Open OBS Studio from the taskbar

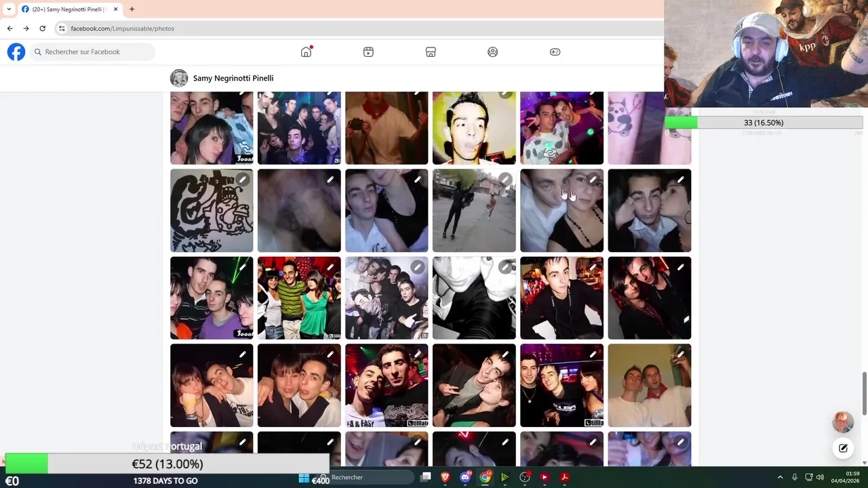pos(525,477)
